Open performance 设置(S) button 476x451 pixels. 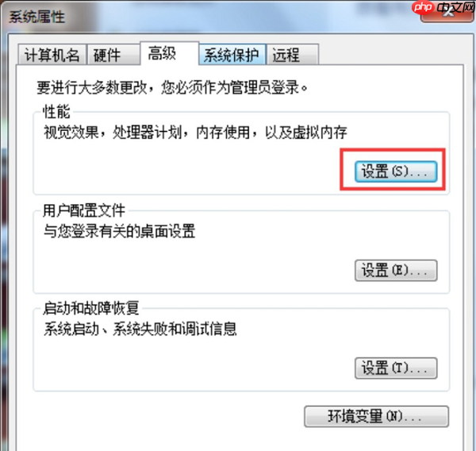pos(396,172)
